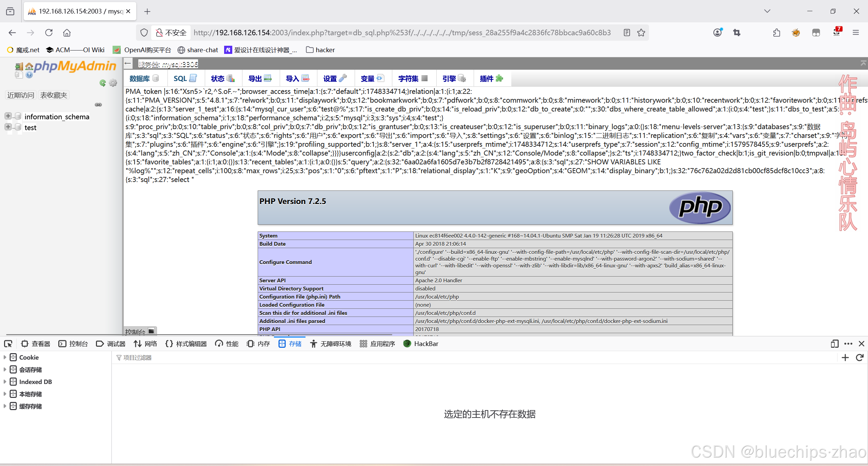The width and height of the screenshot is (868, 466).
Task: Click the element picker in devtools
Action: [x=8, y=344]
